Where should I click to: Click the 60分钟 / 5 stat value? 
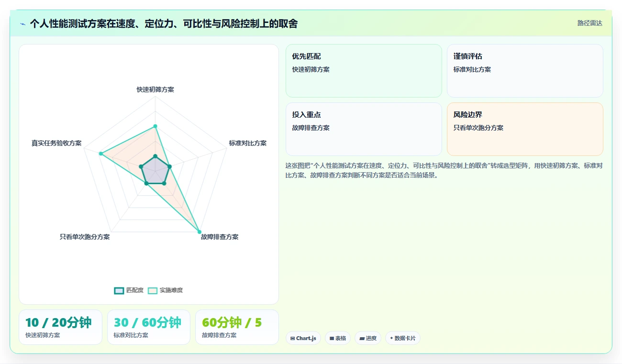click(232, 322)
